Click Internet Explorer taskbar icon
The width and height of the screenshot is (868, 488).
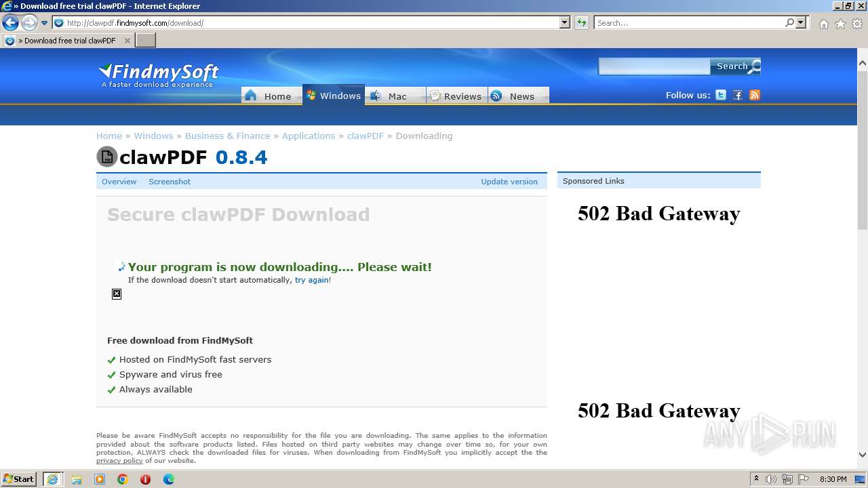[53, 479]
